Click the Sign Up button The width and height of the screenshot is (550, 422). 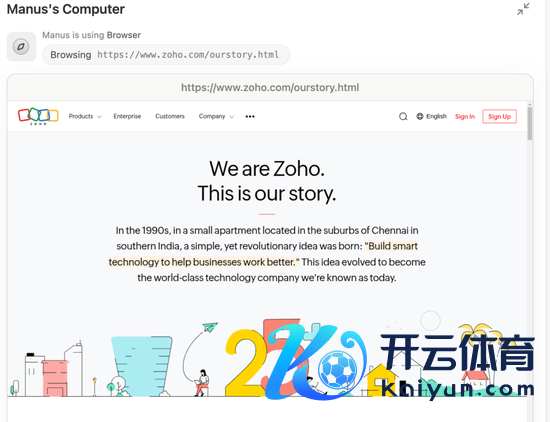(x=499, y=116)
